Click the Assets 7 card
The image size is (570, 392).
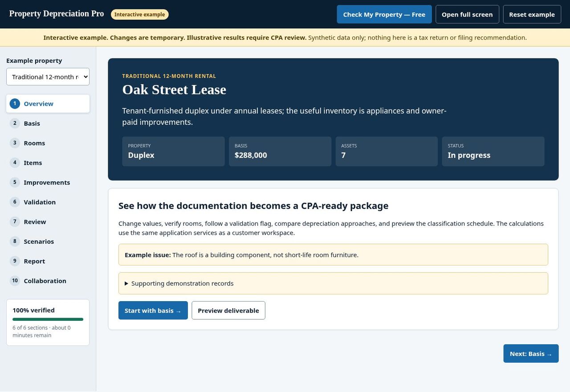click(x=387, y=151)
